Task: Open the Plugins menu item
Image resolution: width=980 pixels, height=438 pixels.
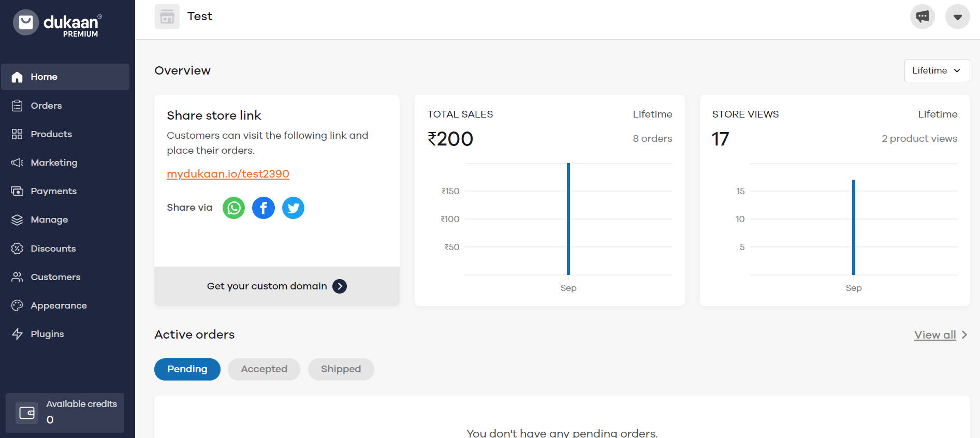Action: click(x=65, y=334)
